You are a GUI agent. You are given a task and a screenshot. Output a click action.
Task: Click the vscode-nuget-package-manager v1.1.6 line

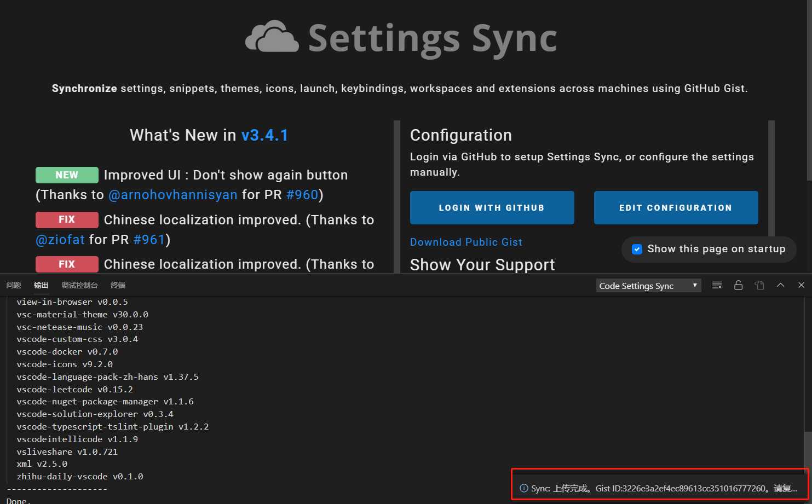pos(105,401)
